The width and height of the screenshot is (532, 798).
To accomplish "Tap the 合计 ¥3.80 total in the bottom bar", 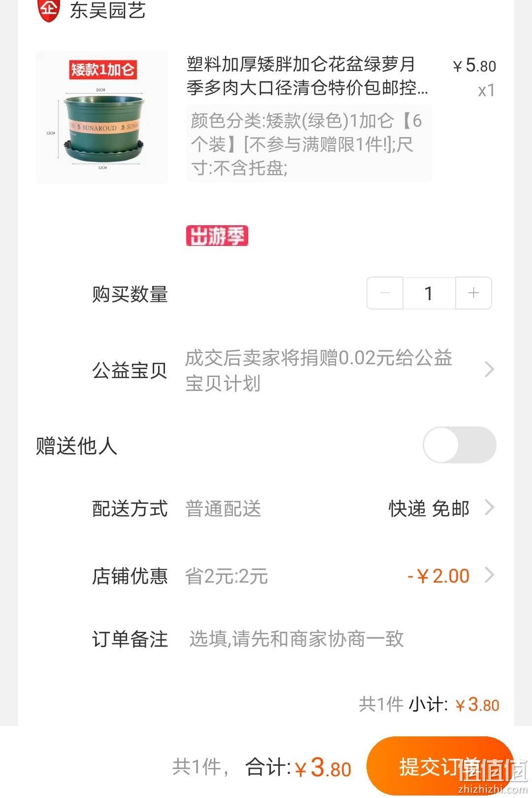I will [299, 768].
